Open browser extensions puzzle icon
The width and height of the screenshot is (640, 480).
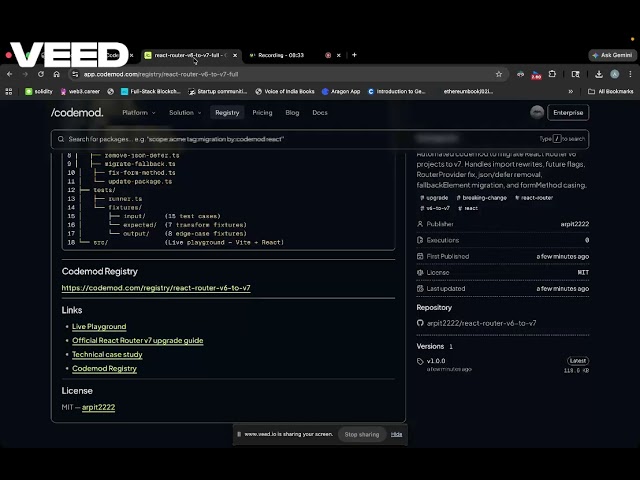pyautogui.click(x=552, y=74)
